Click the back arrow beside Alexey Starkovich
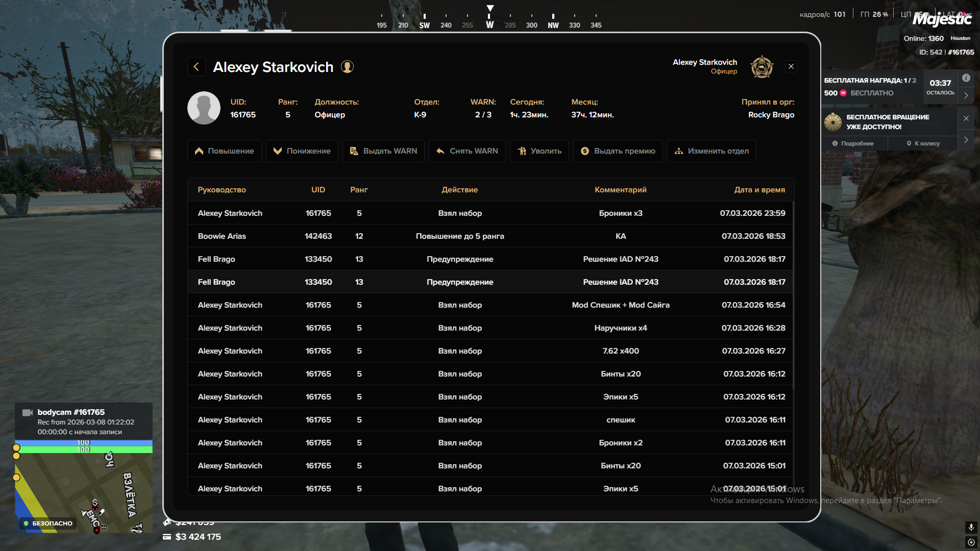 point(197,67)
